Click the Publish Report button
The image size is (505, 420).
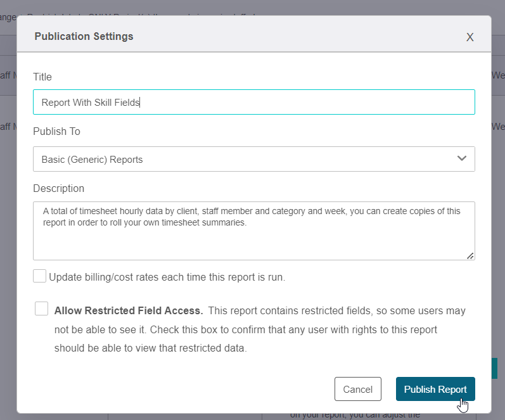tap(435, 389)
